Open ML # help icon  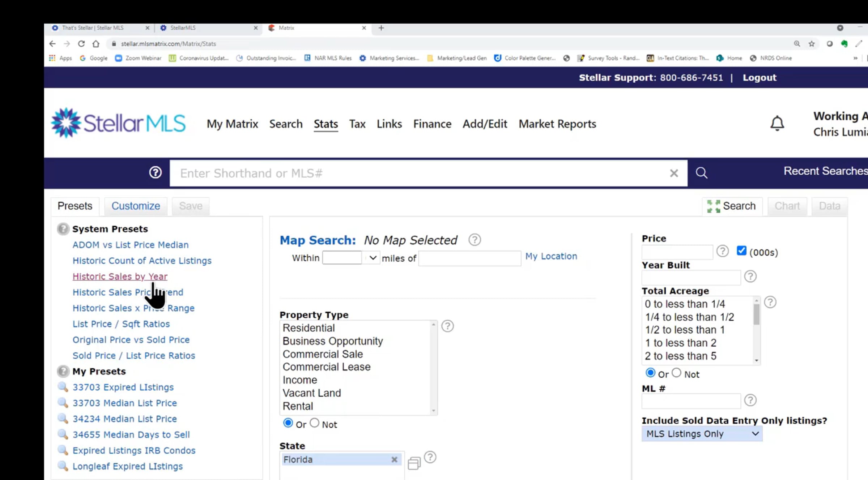[x=750, y=400]
